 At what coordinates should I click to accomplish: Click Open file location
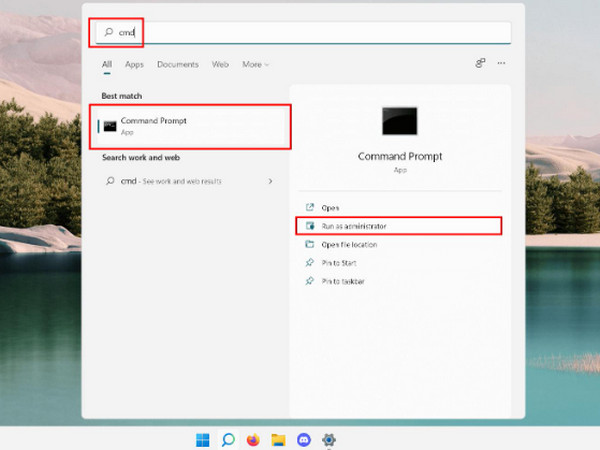[x=399, y=245]
